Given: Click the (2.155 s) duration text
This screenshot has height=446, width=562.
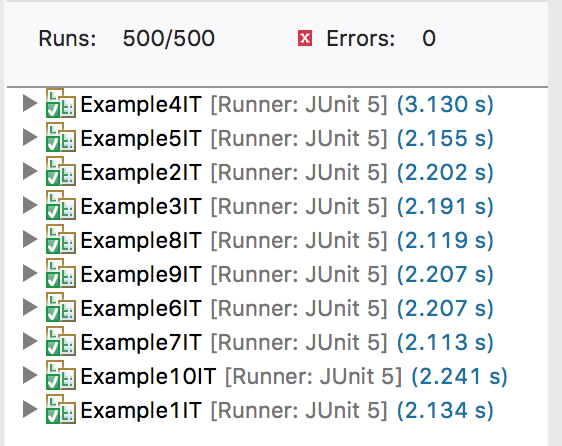Looking at the screenshot, I should pos(445,139).
